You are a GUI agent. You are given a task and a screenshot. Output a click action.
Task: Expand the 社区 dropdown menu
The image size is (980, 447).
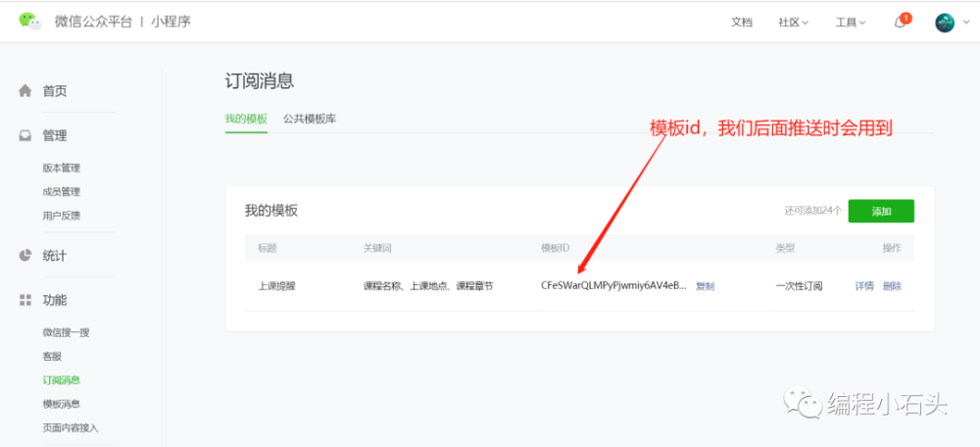pos(793,23)
